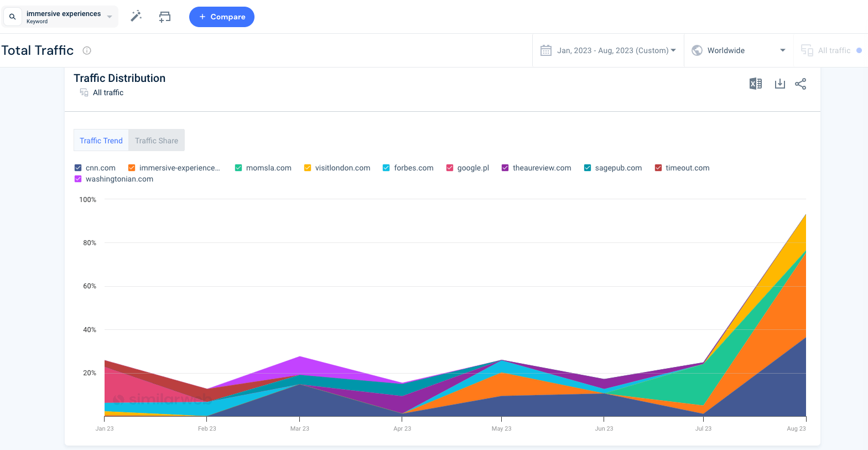This screenshot has width=868, height=450.
Task: Click the small device icon under Traffic Distribution
Action: tap(84, 92)
